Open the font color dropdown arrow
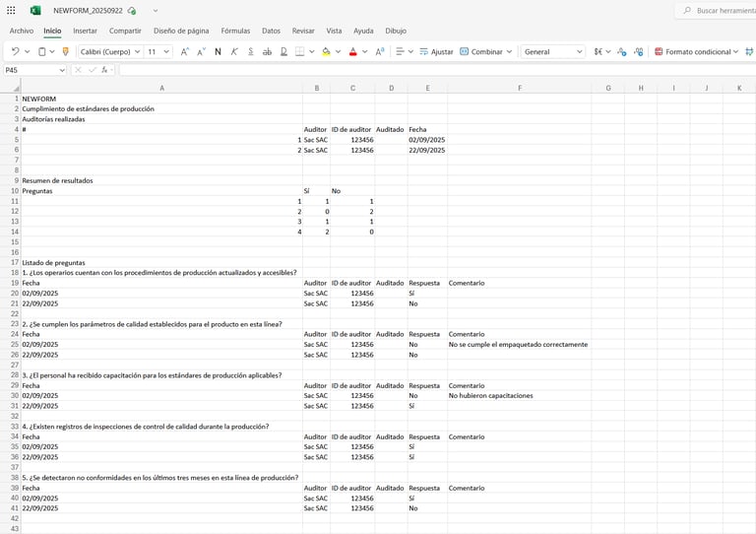Image resolution: width=756 pixels, height=534 pixels. coord(365,51)
